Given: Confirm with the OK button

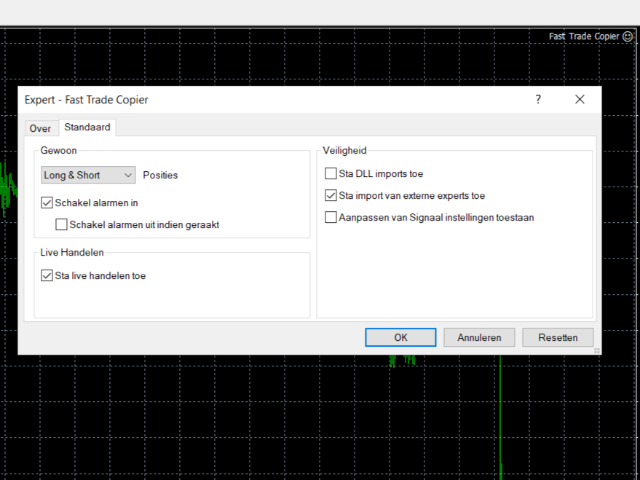Looking at the screenshot, I should [x=400, y=338].
